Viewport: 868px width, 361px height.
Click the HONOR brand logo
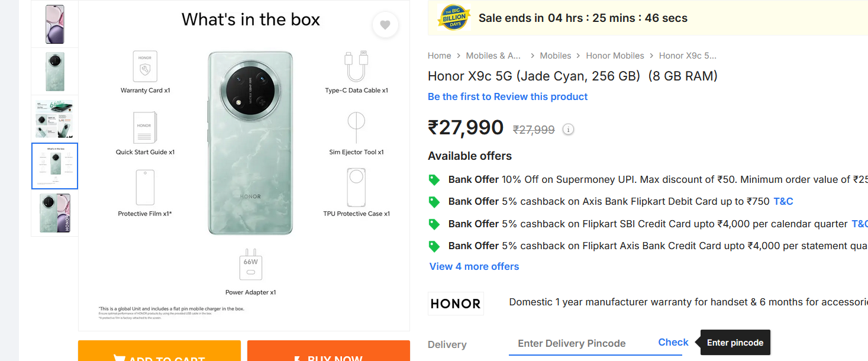point(456,303)
